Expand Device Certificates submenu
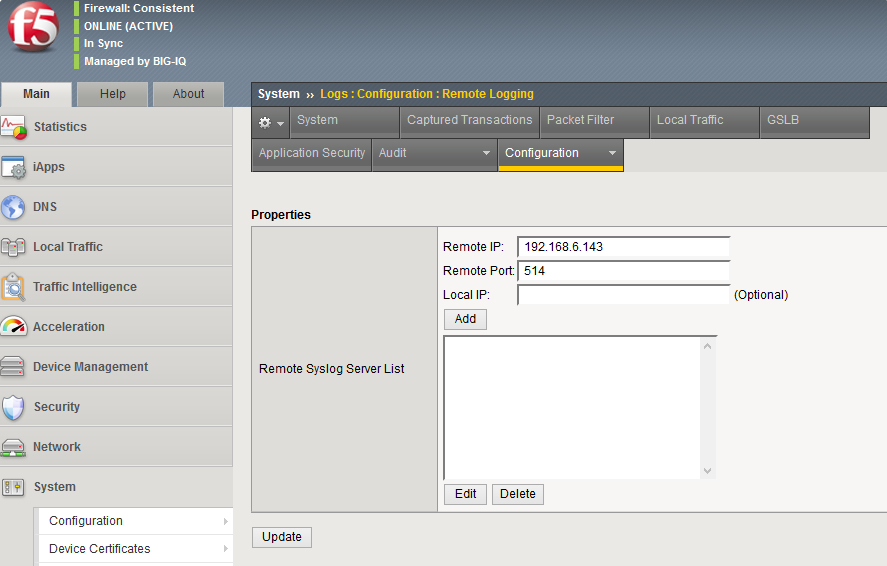 225,549
